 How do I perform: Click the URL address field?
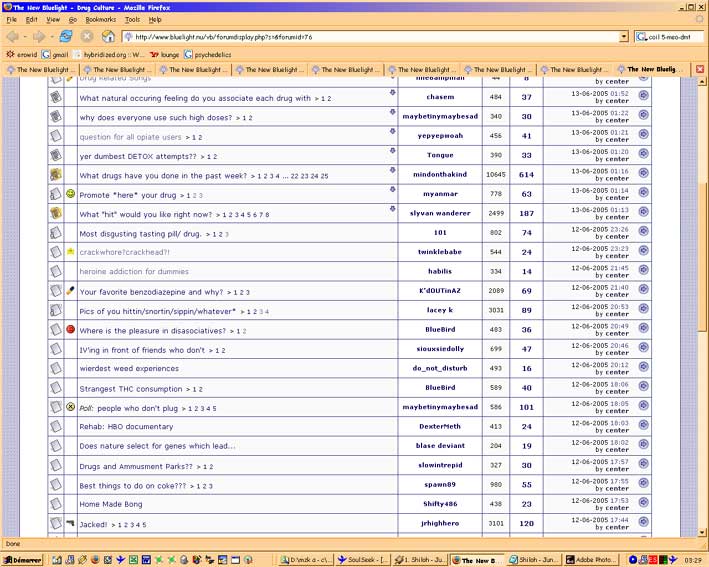371,37
